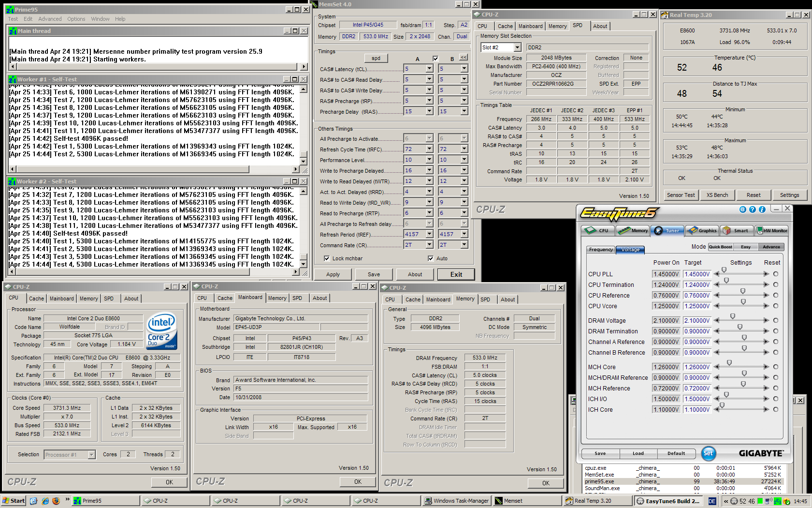This screenshot has height=508, width=812.
Task: Select the CPU Termination reset radio button
Action: [x=776, y=284]
